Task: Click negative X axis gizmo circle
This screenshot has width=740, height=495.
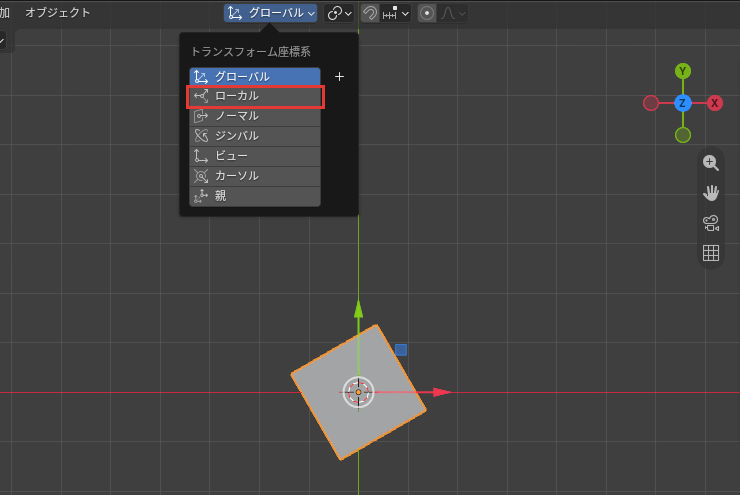Action: point(651,103)
